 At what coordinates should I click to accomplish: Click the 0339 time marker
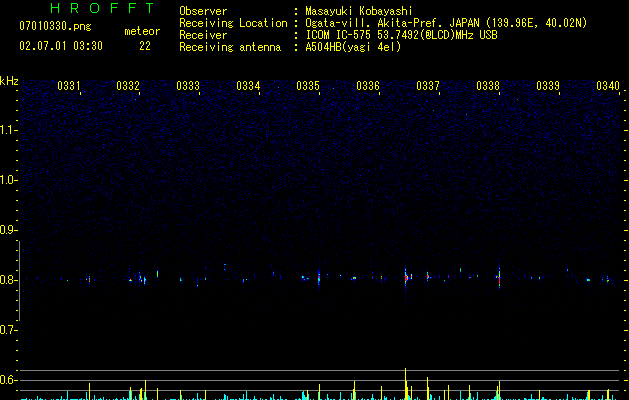(x=548, y=86)
